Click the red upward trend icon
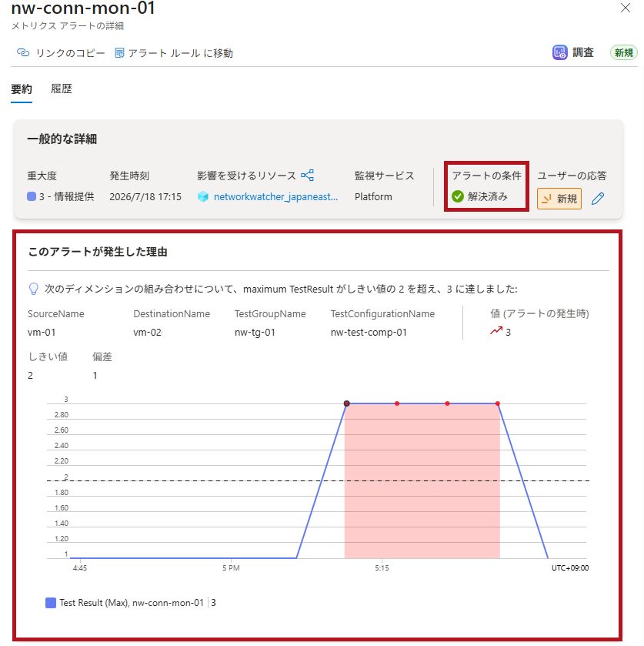The image size is (644, 646). (496, 331)
